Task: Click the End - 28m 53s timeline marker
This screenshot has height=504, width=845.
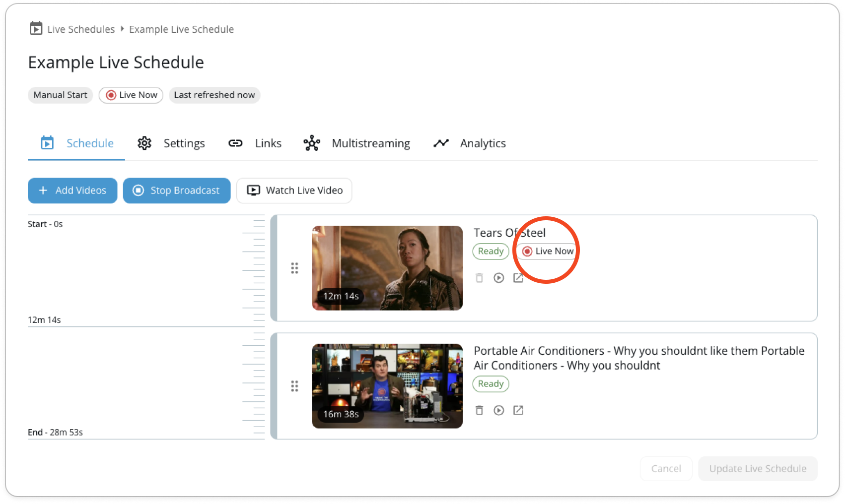Action: [55, 433]
